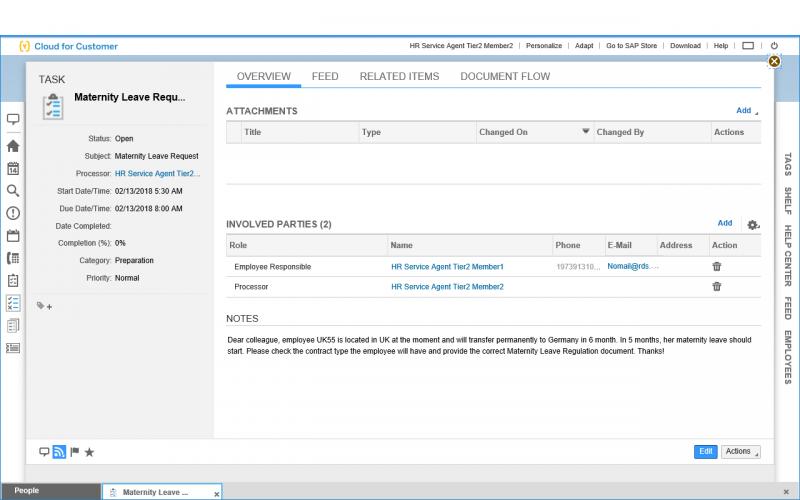Go to Home in left sidebar
The width and height of the screenshot is (800, 500).
pos(13,146)
